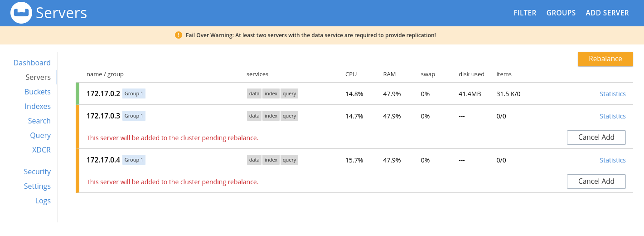Image resolution: width=644 pixels, height=236 pixels.
Task: Go to Dashboard in the sidebar
Action: coord(32,63)
